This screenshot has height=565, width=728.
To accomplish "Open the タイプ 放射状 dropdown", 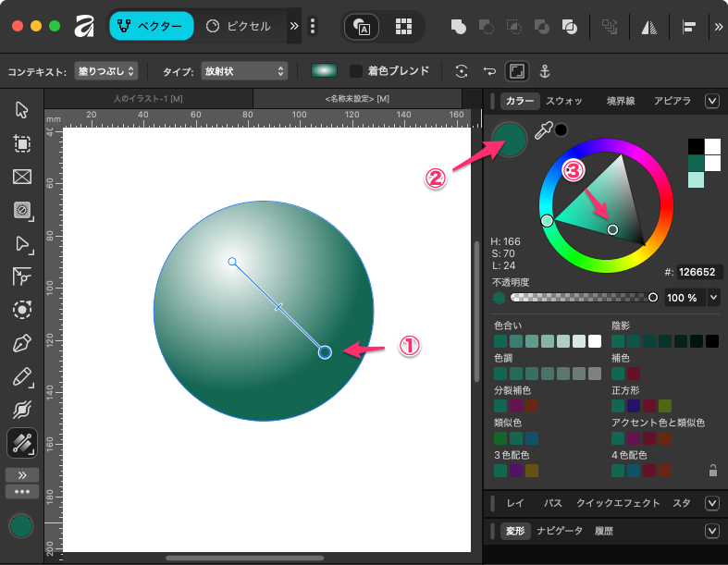I will (244, 71).
